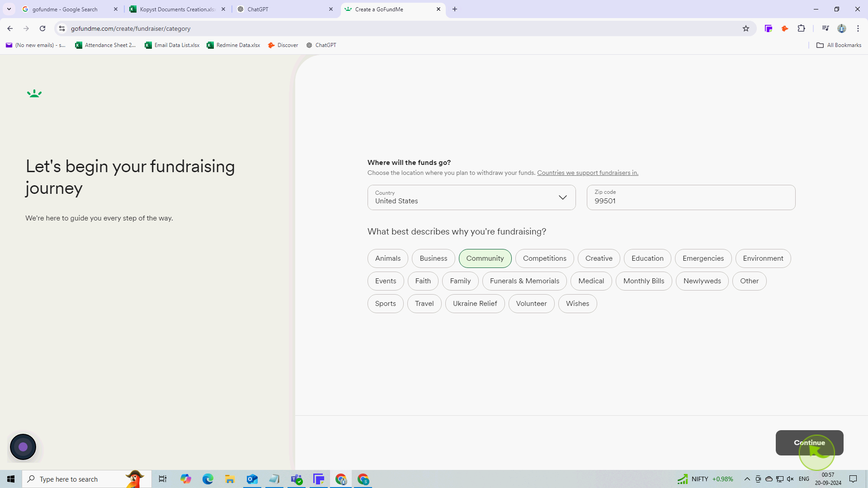Choose the Faith category
Viewport: 868px width, 488px height.
click(x=423, y=281)
